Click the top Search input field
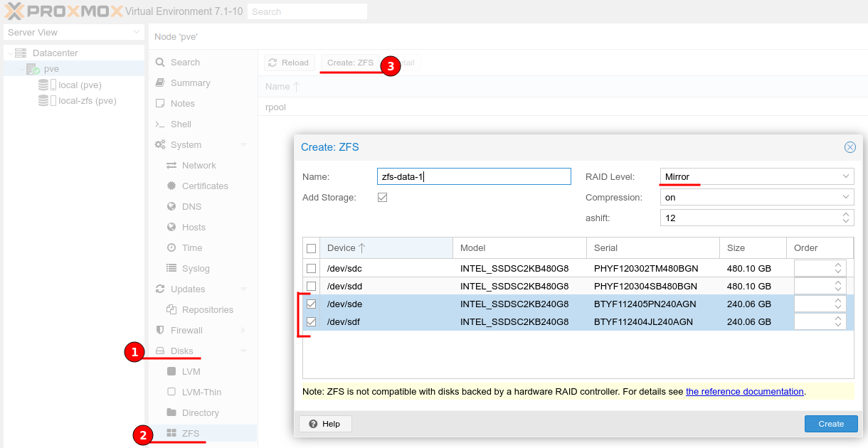The image size is (868, 448). [307, 11]
